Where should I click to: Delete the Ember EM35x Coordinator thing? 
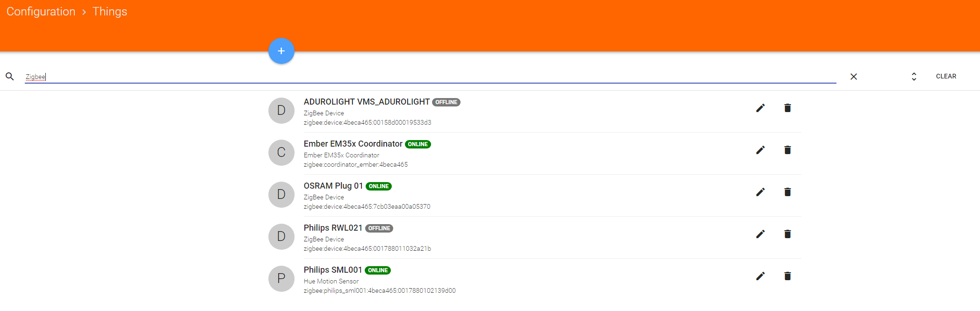pos(787,150)
